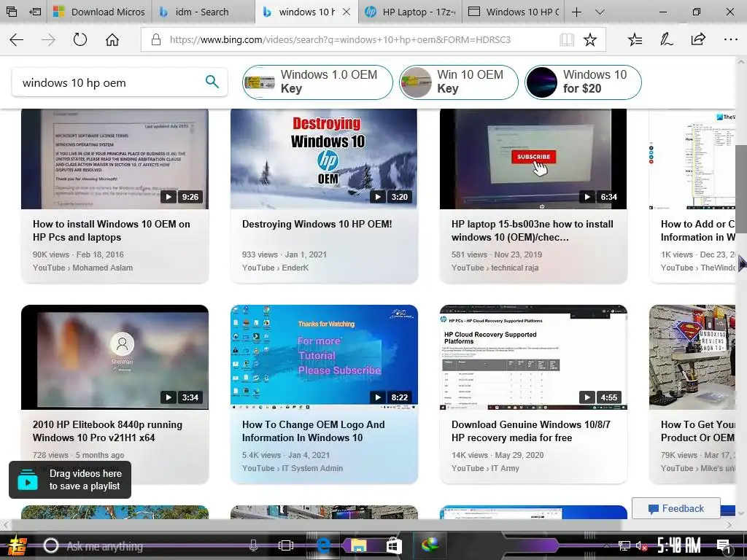Click the site lock security icon
This screenshot has width=747, height=560.
156,39
